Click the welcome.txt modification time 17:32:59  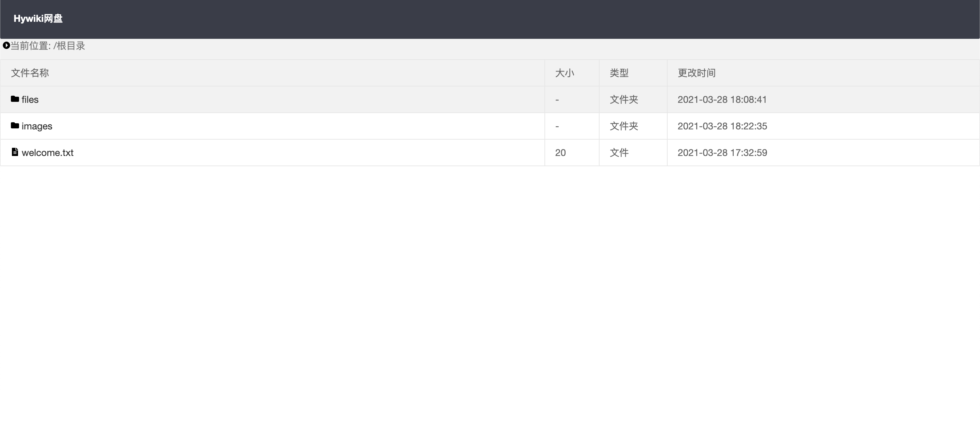722,153
